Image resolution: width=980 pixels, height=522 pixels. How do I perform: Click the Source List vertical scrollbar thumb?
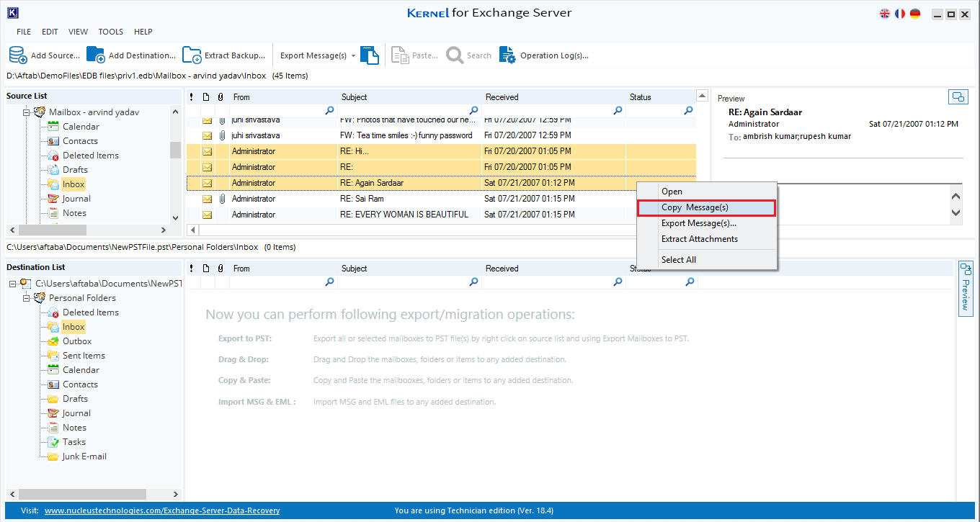tap(175, 150)
